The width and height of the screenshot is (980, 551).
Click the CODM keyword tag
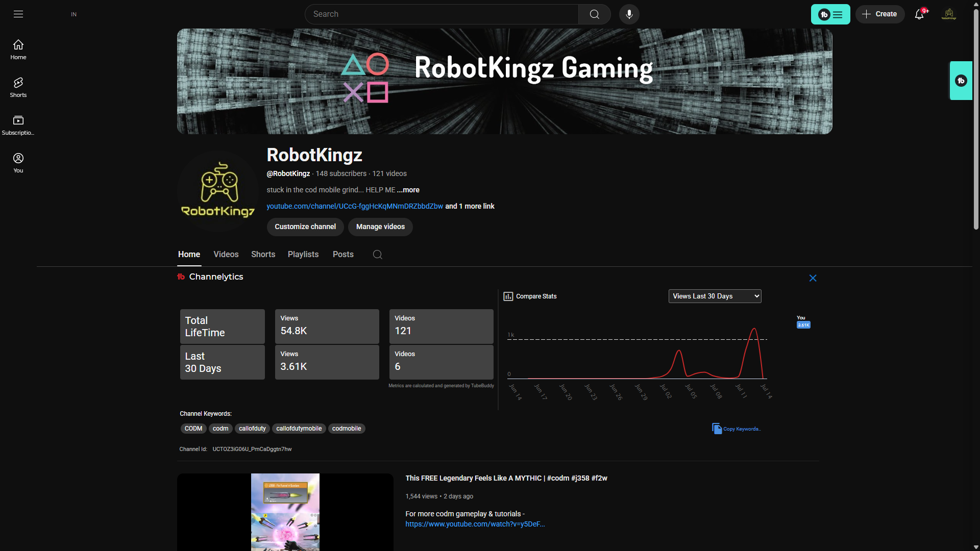(193, 429)
